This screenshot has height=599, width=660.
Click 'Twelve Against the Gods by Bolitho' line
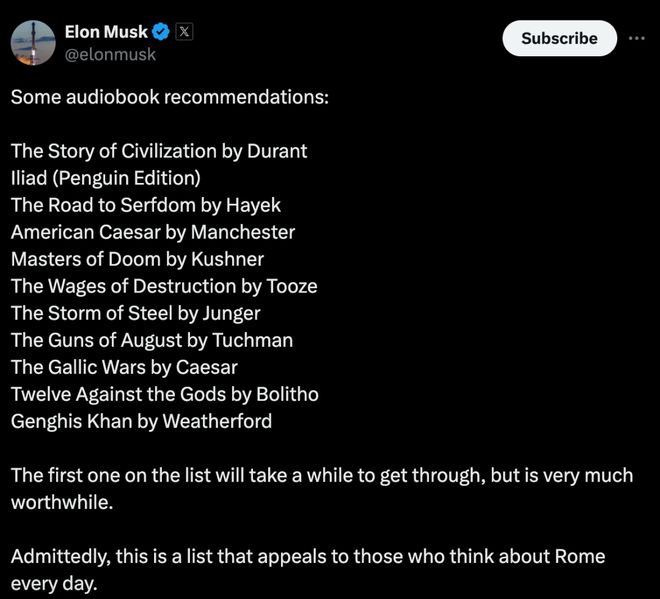pyautogui.click(x=165, y=394)
